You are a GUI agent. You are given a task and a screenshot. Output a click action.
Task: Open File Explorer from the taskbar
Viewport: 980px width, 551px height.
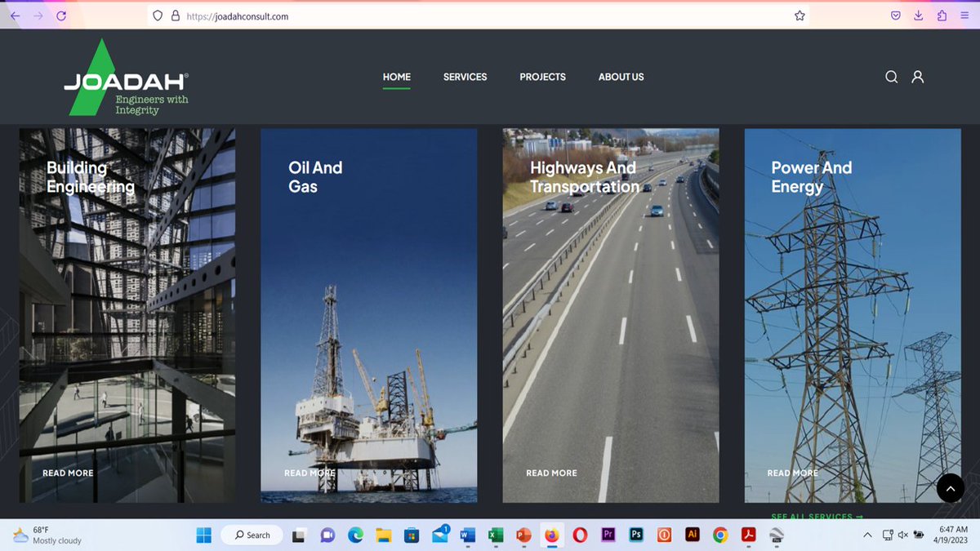384,535
